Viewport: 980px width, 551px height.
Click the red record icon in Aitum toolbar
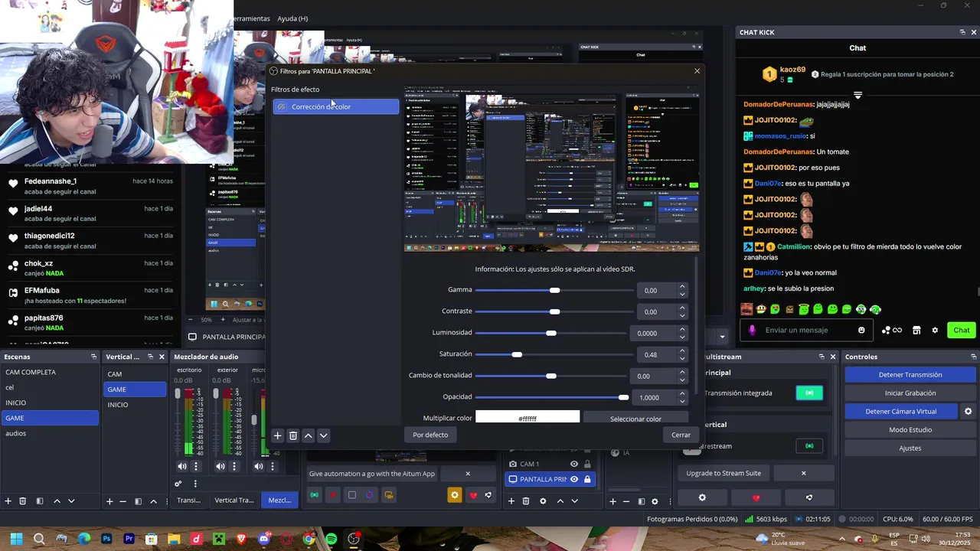332,495
